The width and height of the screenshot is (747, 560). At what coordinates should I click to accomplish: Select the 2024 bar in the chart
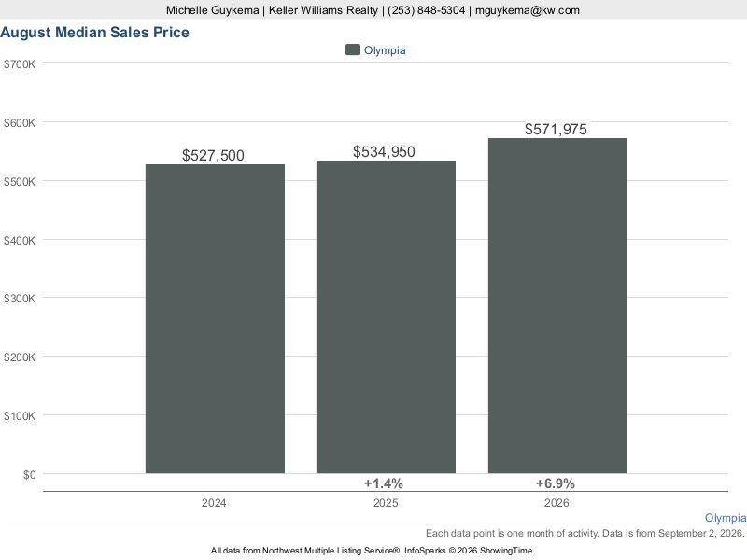pos(215,318)
